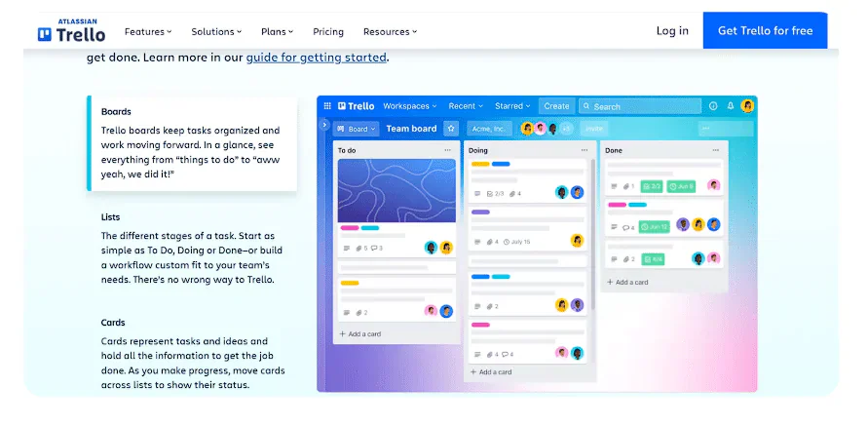Select the Boards tab
Screen dimensions: 868x426
point(194,143)
